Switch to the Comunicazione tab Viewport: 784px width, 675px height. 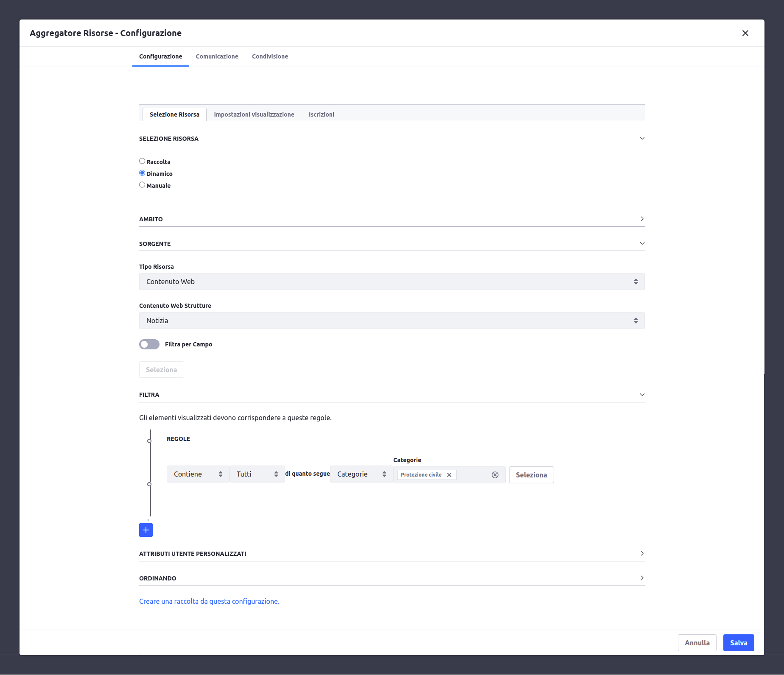217,56
